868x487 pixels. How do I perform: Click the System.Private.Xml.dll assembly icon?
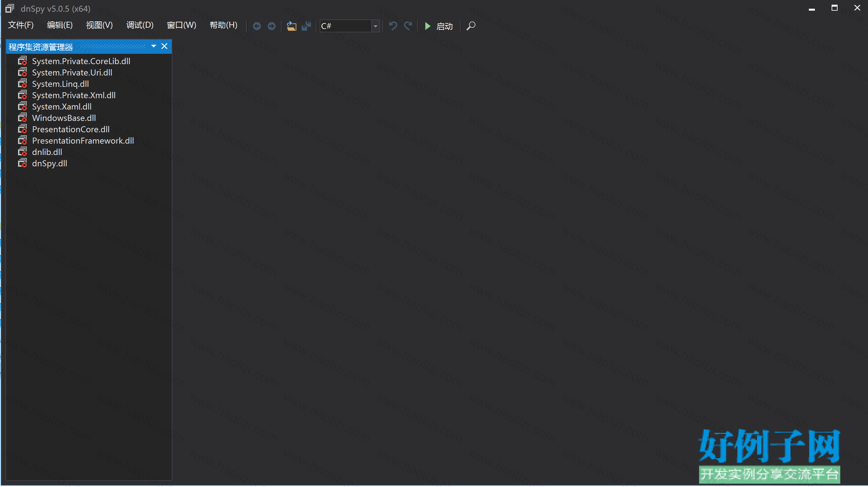click(23, 95)
